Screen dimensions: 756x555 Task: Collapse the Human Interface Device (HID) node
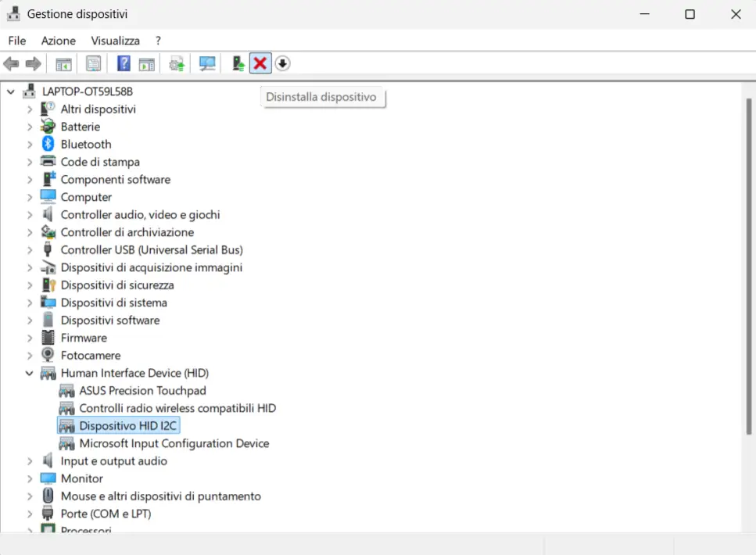[30, 374]
